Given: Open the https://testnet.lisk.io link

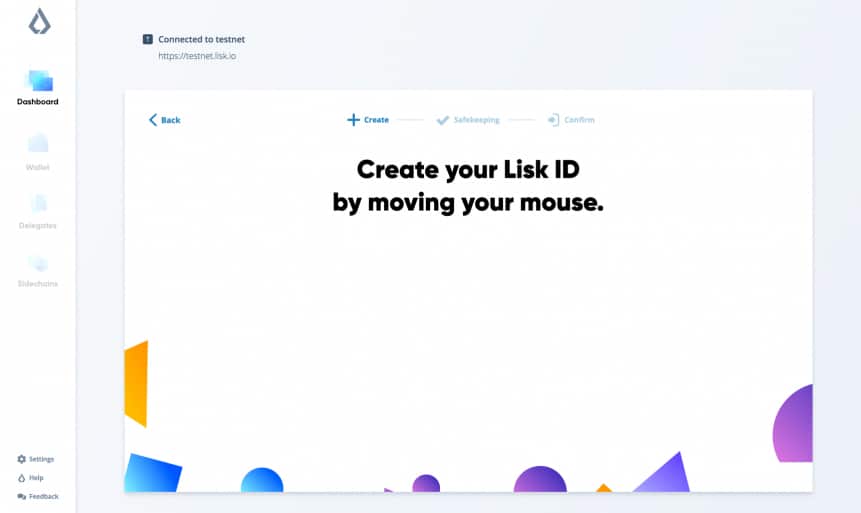Looking at the screenshot, I should click(x=197, y=56).
